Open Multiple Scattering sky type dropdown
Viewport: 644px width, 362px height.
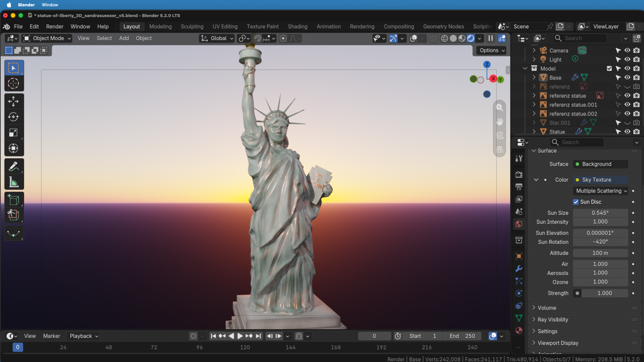601,191
